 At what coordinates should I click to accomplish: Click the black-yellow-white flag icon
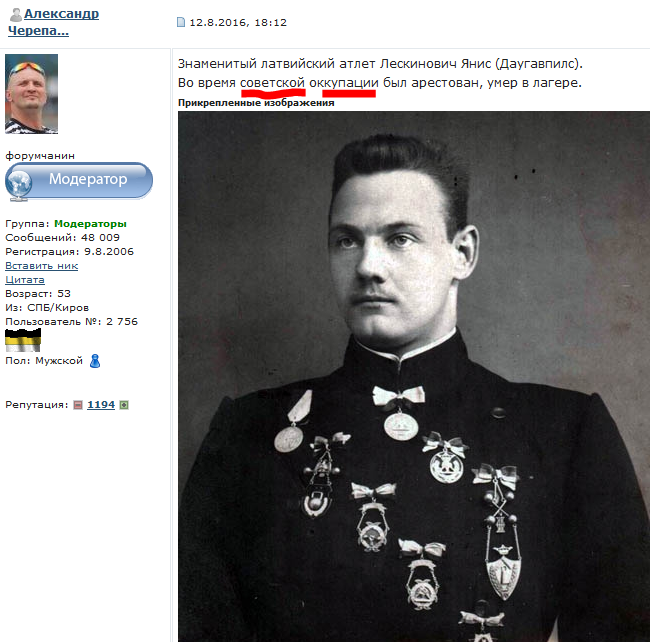(23, 340)
